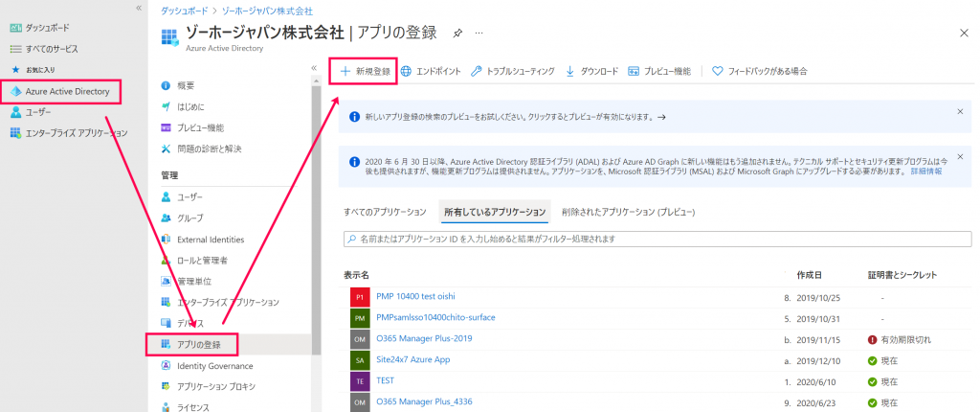Open the TEST app registration

385,380
